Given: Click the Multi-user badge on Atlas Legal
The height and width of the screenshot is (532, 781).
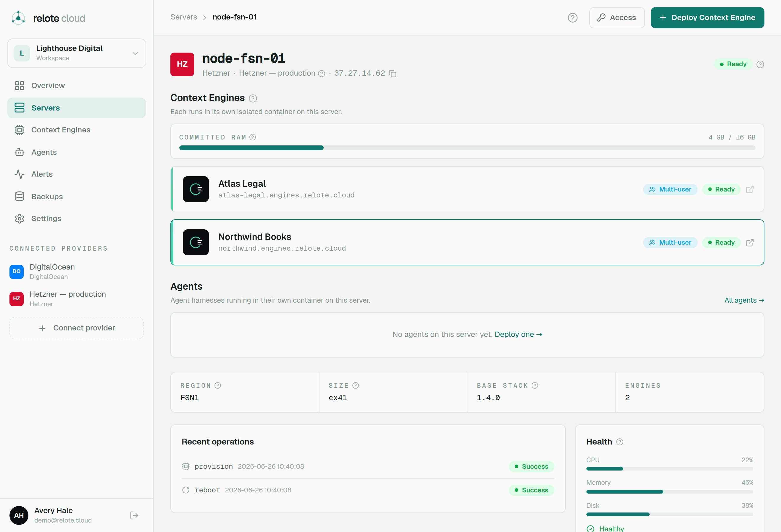Looking at the screenshot, I should [670, 189].
